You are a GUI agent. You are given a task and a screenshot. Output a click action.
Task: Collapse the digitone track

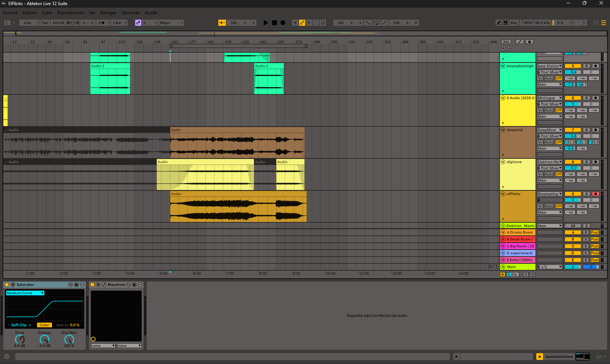pyautogui.click(x=503, y=162)
